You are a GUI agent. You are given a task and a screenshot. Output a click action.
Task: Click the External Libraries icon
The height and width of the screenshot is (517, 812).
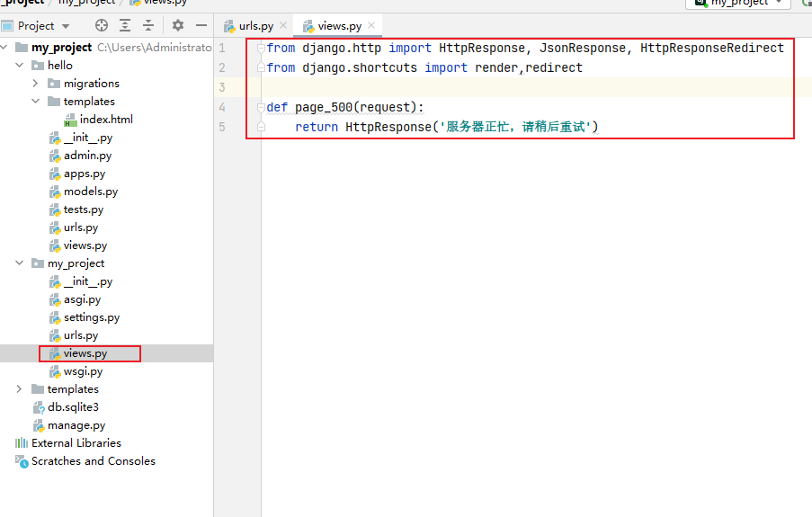point(22,443)
